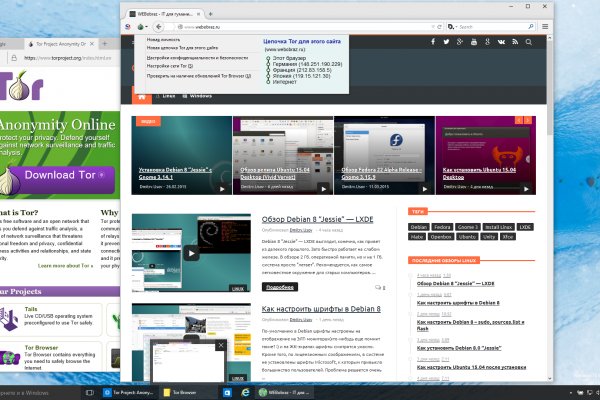This screenshot has height=400, width=600.
Task: Click the Tor onion button in toolbar
Action: tap(127, 27)
